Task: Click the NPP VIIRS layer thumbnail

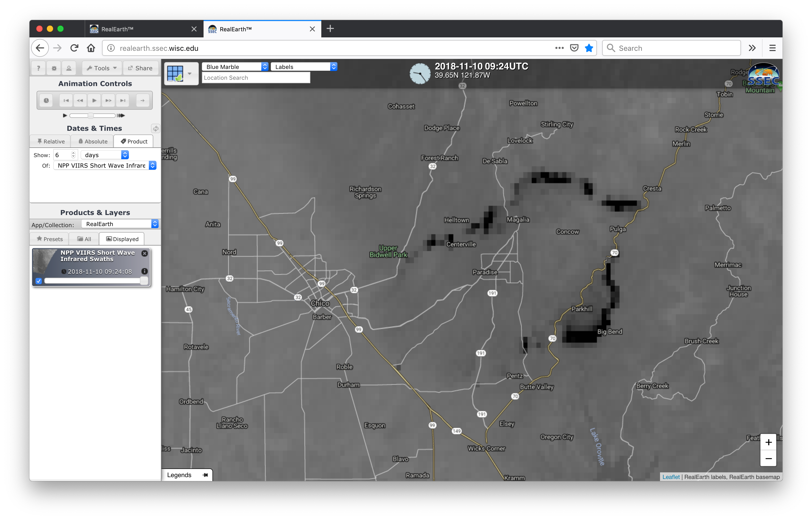Action: [45, 262]
